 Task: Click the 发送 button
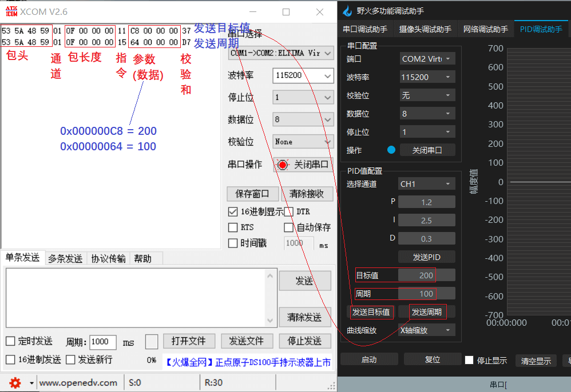pyautogui.click(x=305, y=281)
